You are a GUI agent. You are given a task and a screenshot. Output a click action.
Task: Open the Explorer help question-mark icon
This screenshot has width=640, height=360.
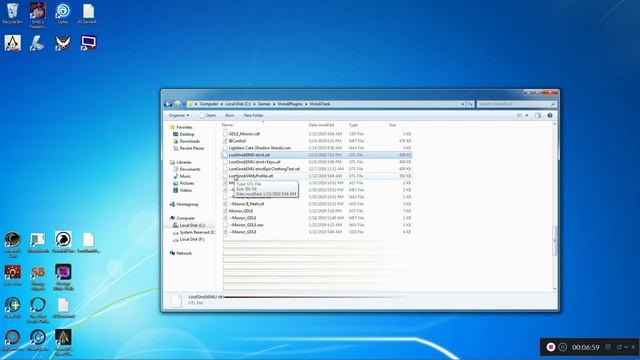(x=550, y=116)
